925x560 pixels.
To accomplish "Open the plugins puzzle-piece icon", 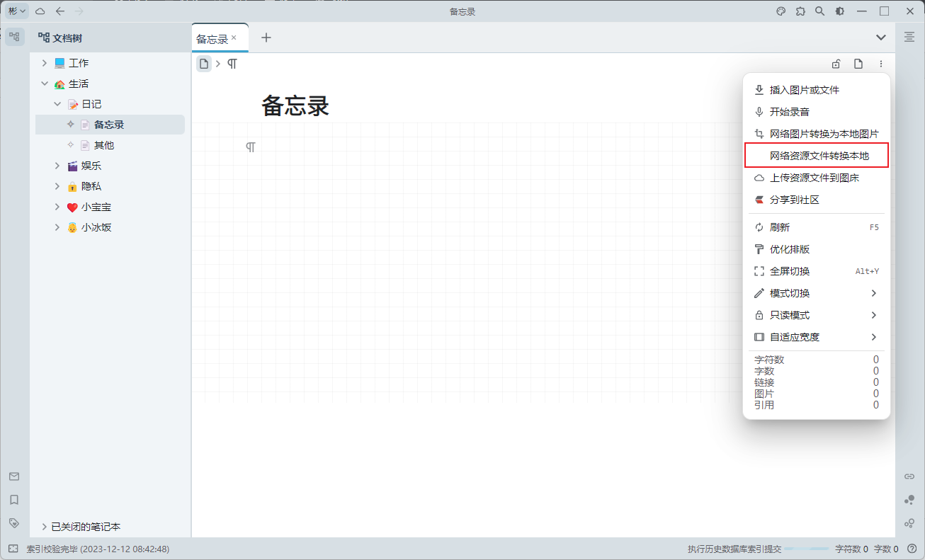I will pyautogui.click(x=800, y=11).
